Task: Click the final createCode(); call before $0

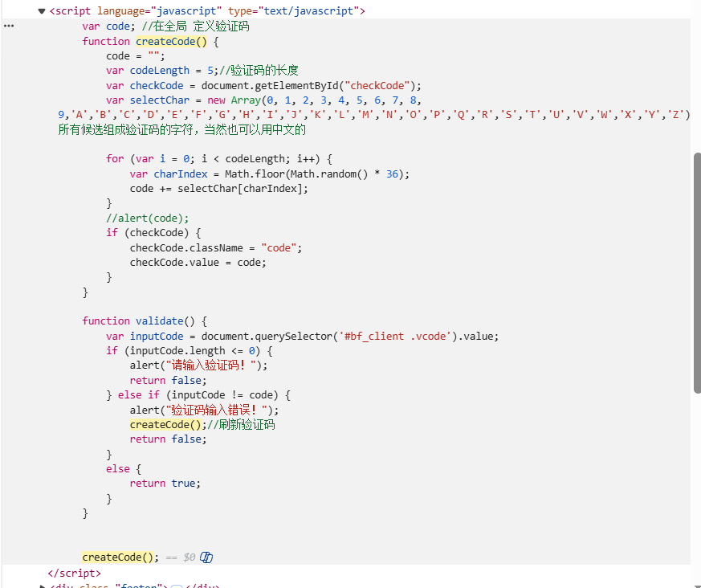Action: click(120, 557)
